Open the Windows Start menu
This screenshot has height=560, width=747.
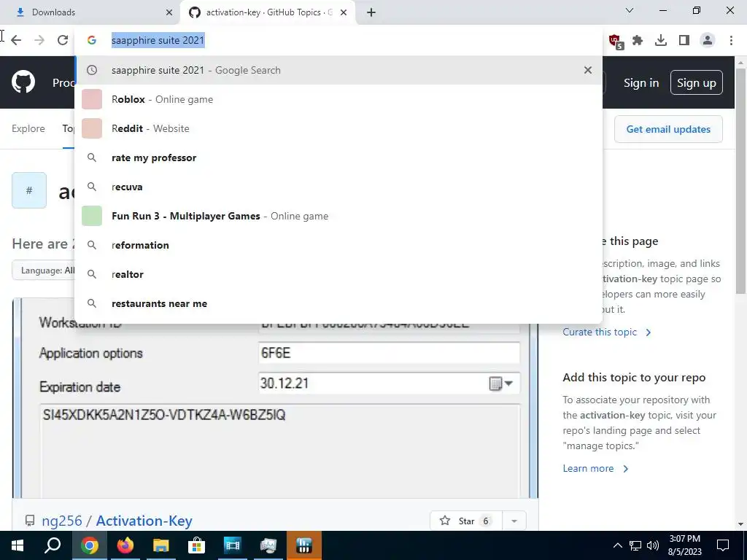click(x=18, y=545)
